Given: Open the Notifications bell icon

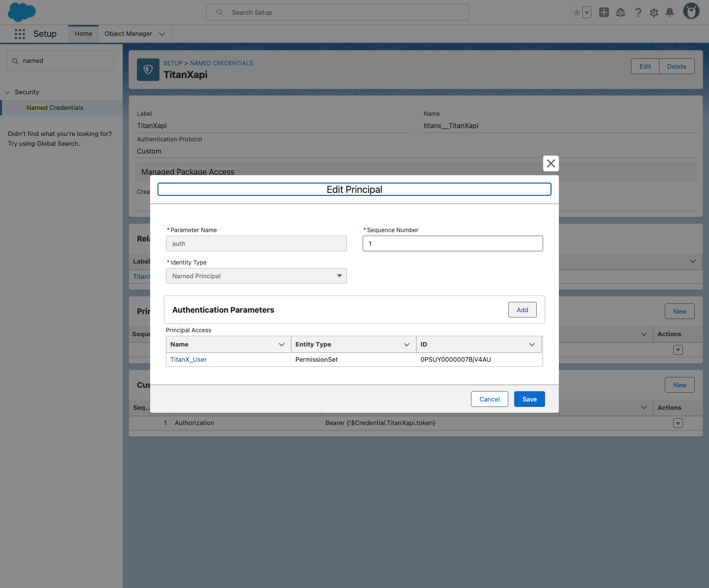Looking at the screenshot, I should (x=670, y=12).
